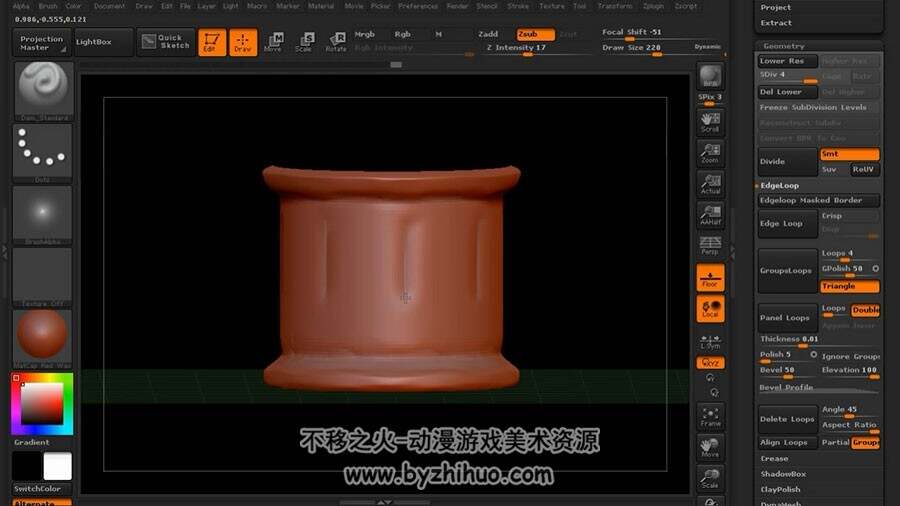The height and width of the screenshot is (506, 900).
Task: Open the Transform menu
Action: 615,6
